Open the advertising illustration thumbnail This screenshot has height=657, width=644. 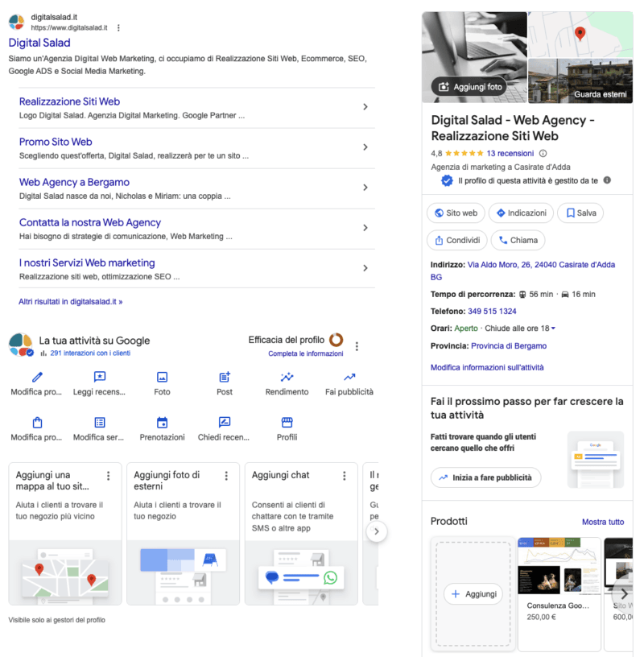coord(596,460)
